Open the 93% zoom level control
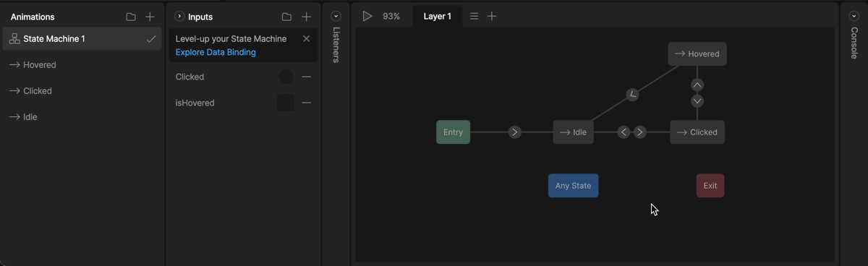Screen dimensions: 868x266 pyautogui.click(x=391, y=16)
